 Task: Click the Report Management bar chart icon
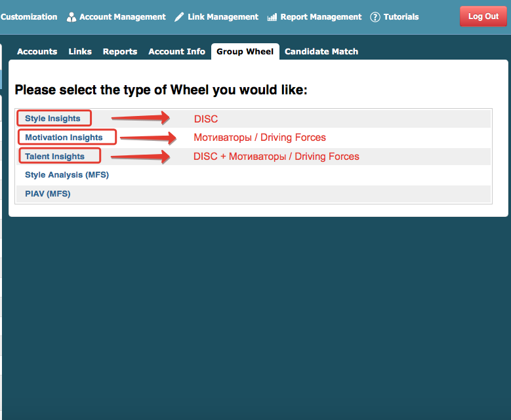(272, 17)
